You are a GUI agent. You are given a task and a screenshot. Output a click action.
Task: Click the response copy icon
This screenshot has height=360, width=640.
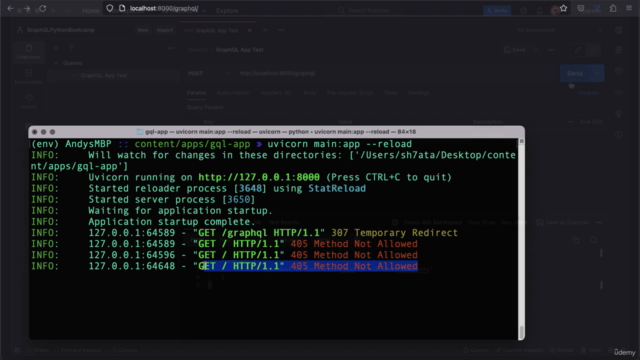point(576,240)
